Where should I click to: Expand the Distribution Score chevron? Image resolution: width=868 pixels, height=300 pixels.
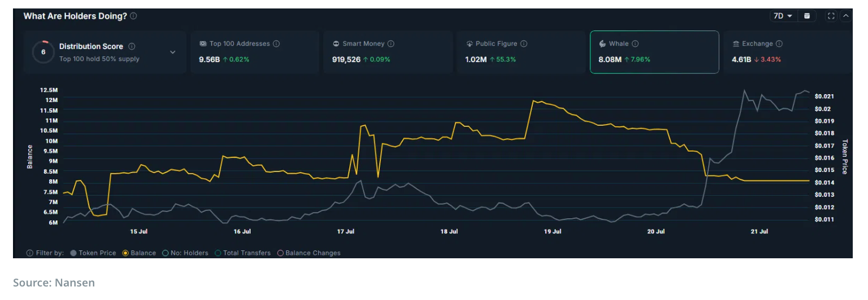173,52
